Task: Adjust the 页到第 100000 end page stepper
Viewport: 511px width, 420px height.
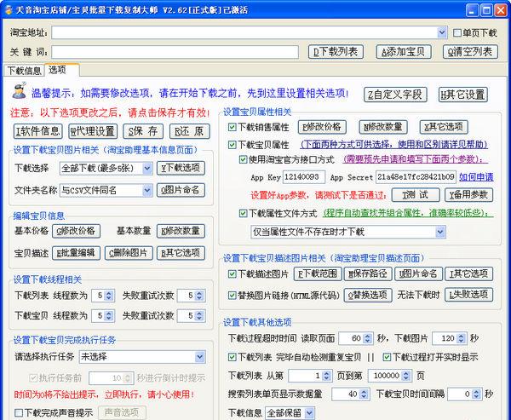Action: click(x=405, y=376)
